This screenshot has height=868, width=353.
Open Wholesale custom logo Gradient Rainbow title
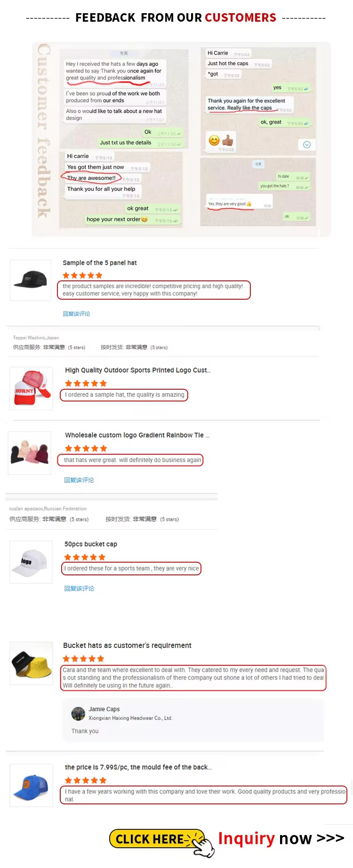[137, 435]
